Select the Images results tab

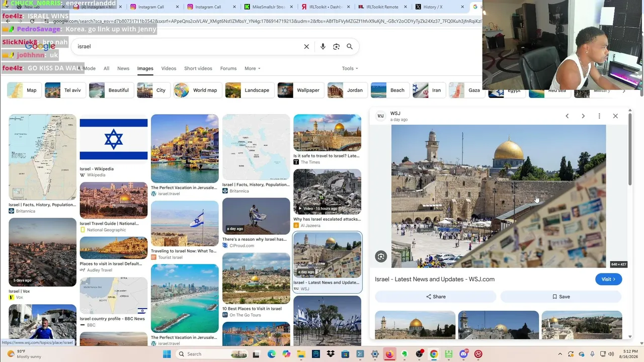click(145, 68)
